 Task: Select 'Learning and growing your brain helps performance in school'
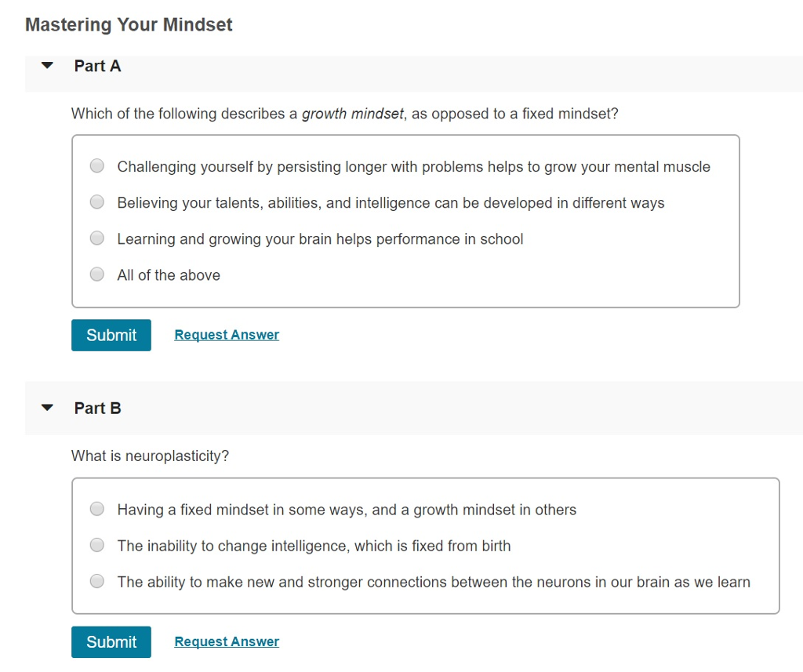click(x=96, y=238)
